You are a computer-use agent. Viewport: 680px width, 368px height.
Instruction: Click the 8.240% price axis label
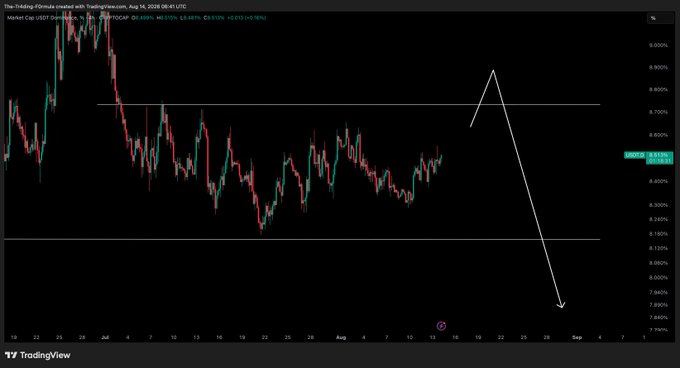(658, 219)
